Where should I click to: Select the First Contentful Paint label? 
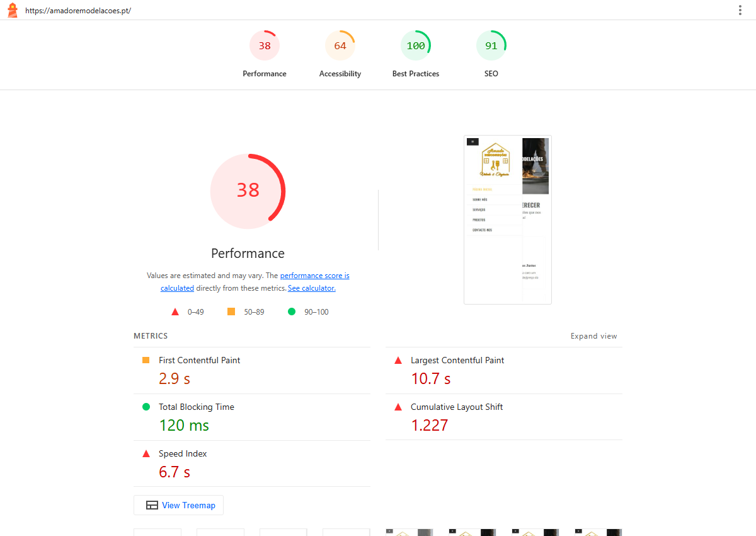pyautogui.click(x=200, y=360)
